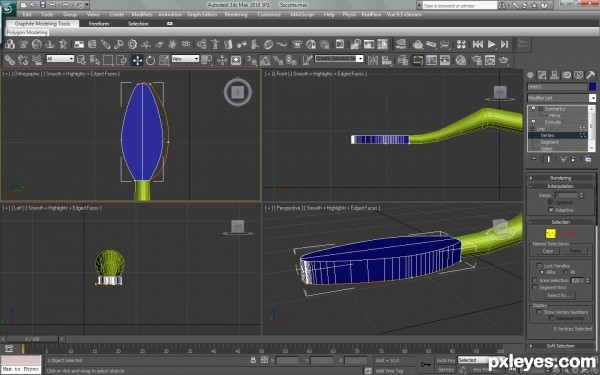Toggle the Extrude modifier lightbulb
This screenshot has width=600, height=375.
pyautogui.click(x=533, y=122)
